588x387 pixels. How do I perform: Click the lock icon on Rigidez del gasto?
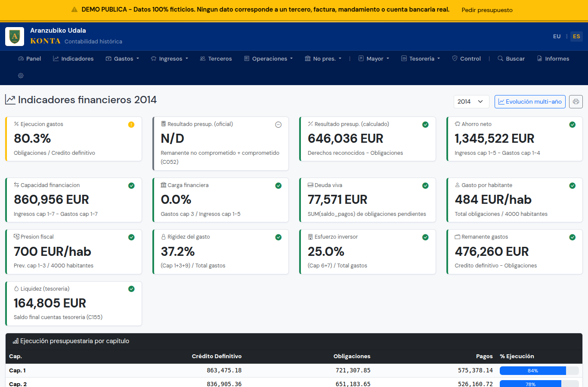pos(164,237)
